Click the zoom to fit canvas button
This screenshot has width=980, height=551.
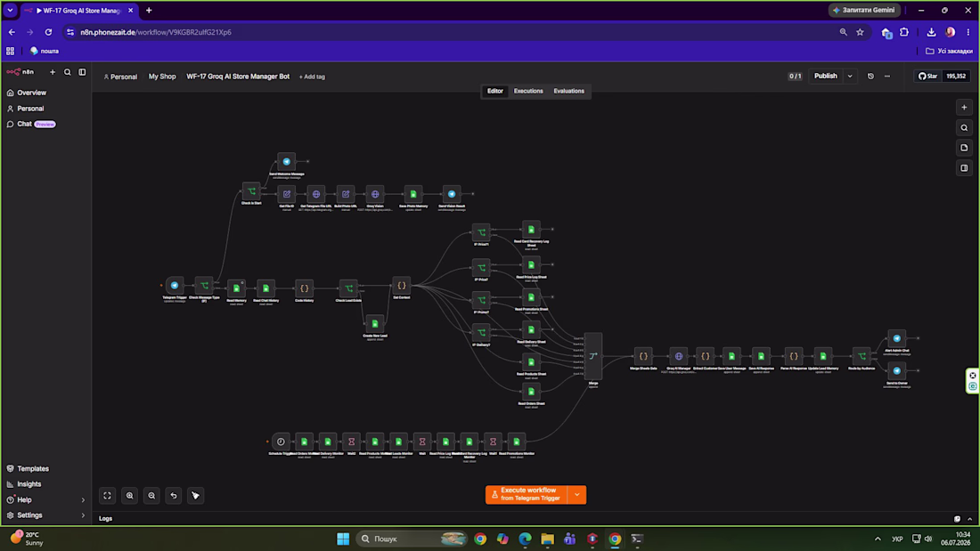(108, 496)
